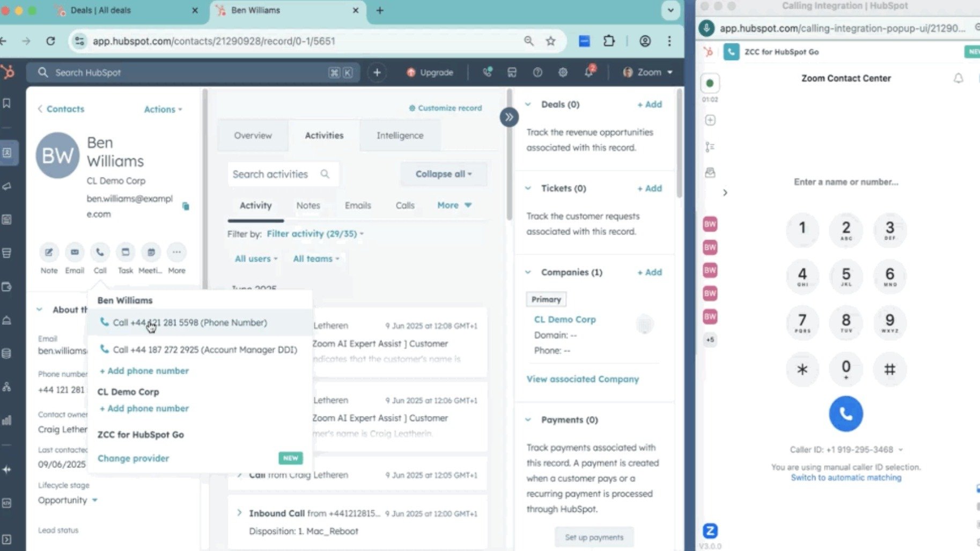Switch to automatic matching caller ID
Image resolution: width=980 pixels, height=551 pixels.
click(846, 478)
